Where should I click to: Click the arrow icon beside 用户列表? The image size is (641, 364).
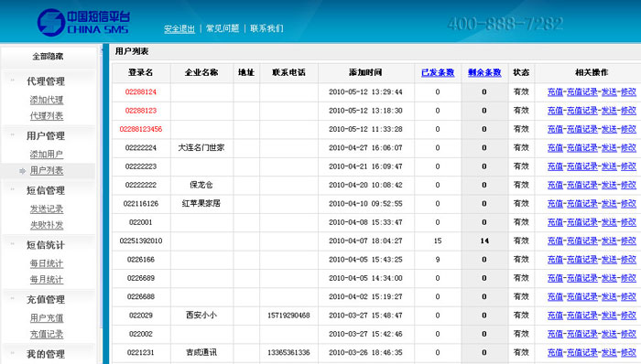23,171
